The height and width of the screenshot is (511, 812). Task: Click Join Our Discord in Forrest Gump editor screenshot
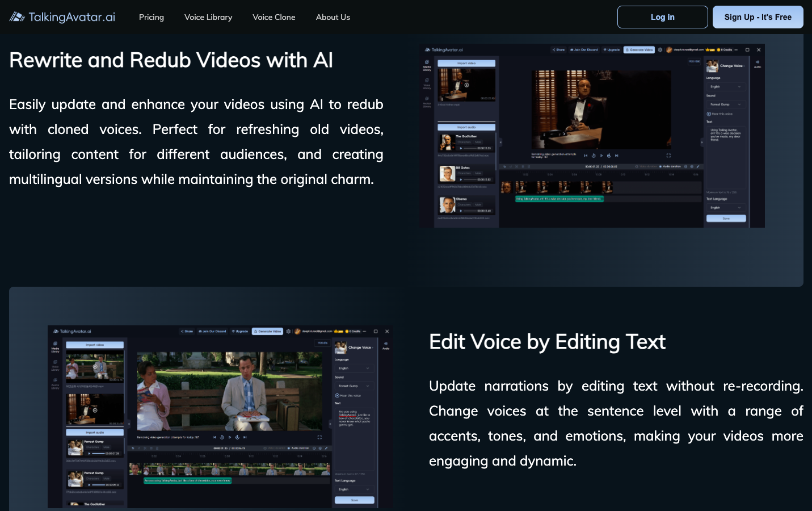click(213, 331)
